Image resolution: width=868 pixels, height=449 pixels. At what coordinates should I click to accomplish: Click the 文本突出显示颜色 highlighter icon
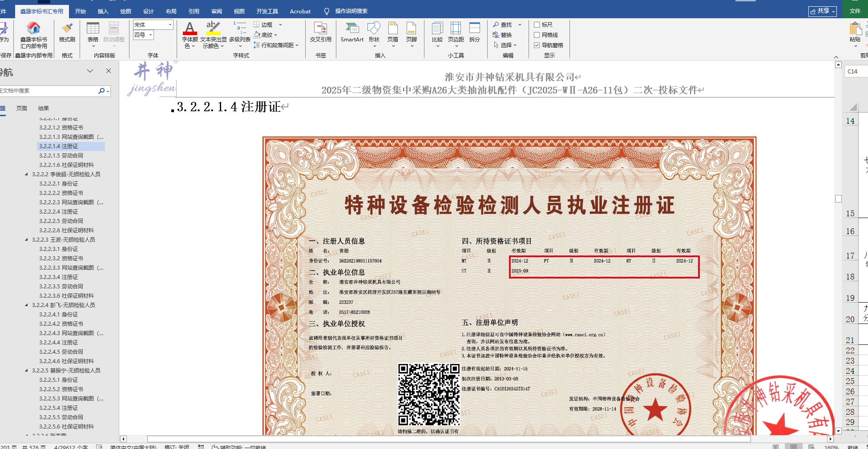coord(213,29)
